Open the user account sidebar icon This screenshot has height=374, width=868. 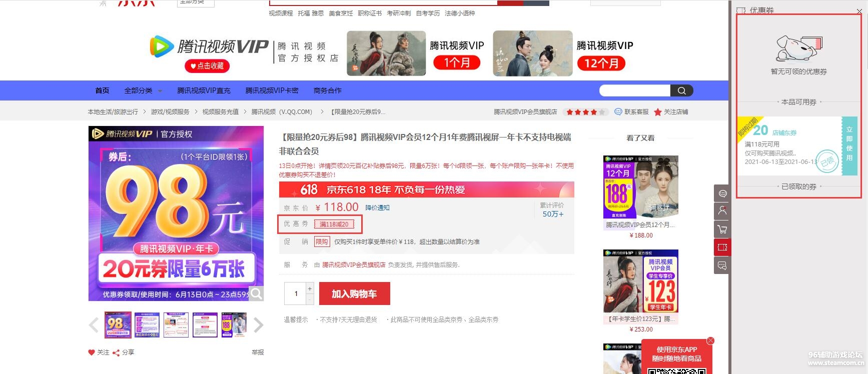722,211
